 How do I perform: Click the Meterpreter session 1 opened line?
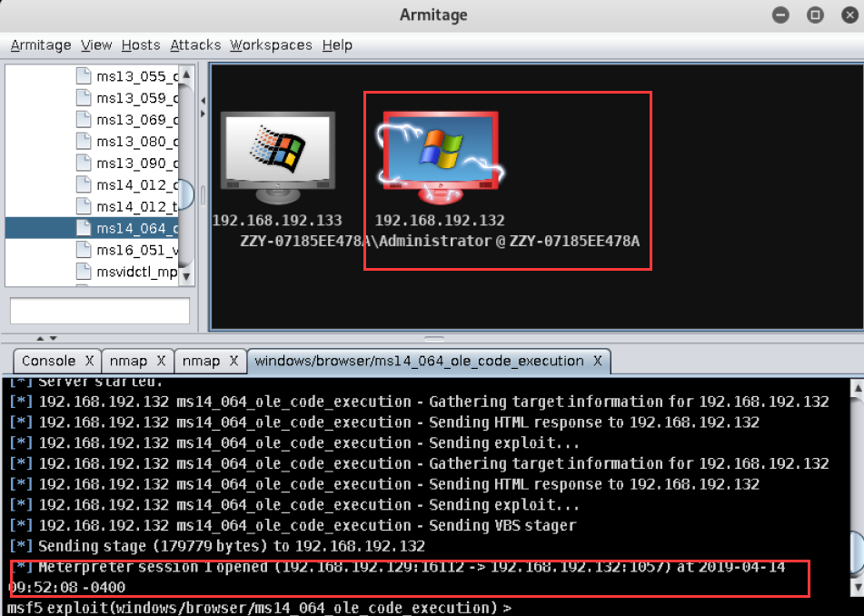coord(397,577)
